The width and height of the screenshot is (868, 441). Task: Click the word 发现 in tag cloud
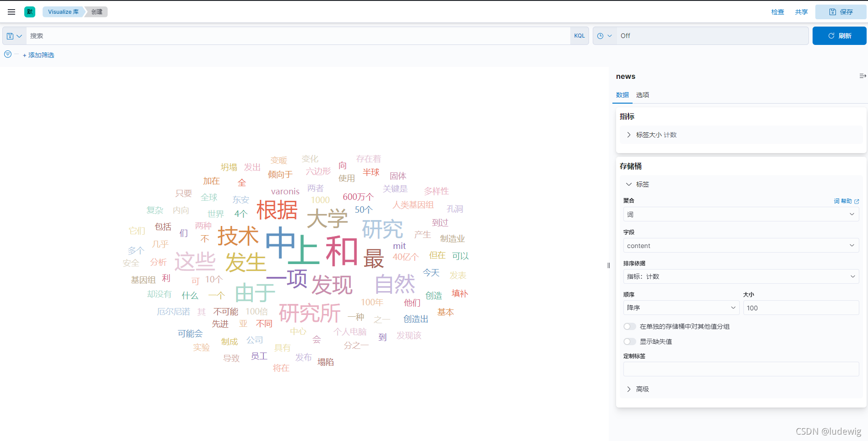pyautogui.click(x=332, y=285)
